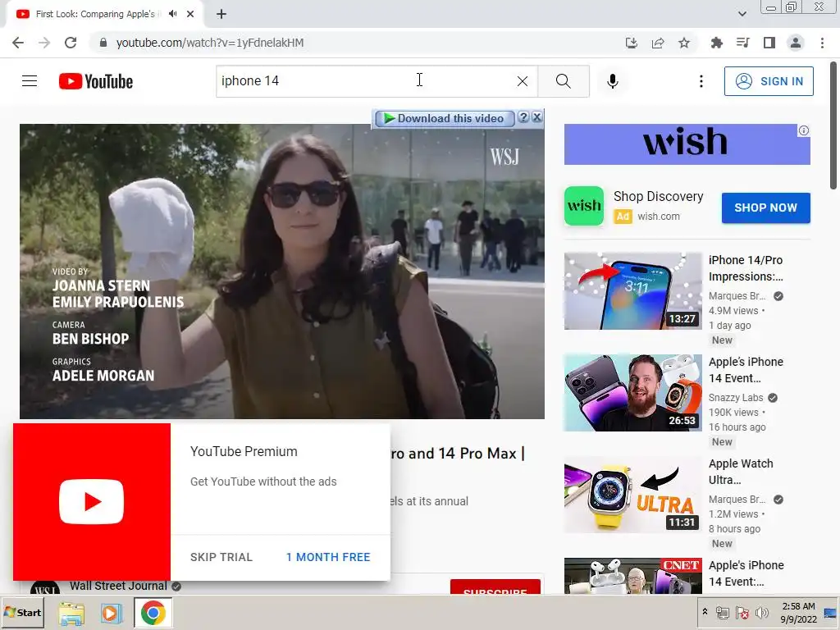The height and width of the screenshot is (630, 840).
Task: Click the SUBSCRIBE button
Action: pyautogui.click(x=495, y=587)
